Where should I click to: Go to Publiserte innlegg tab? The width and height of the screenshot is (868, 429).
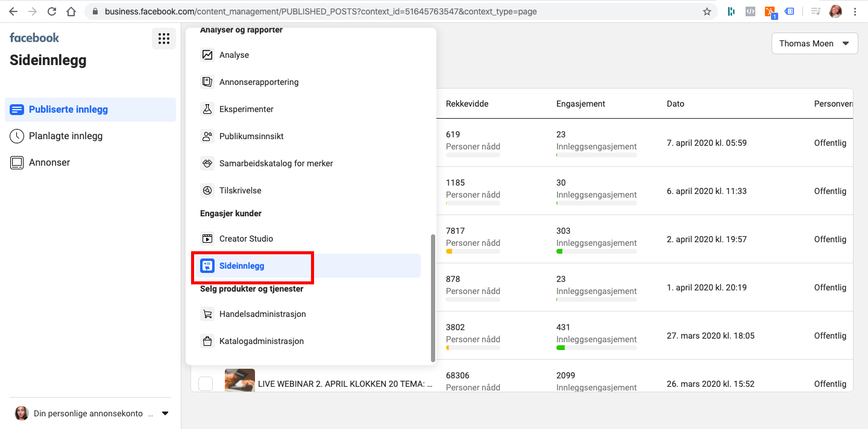90,110
